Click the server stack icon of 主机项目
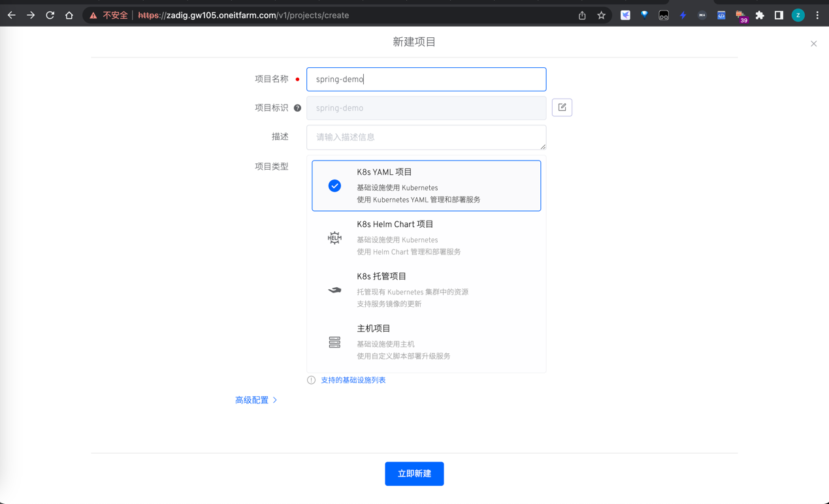 [334, 342]
